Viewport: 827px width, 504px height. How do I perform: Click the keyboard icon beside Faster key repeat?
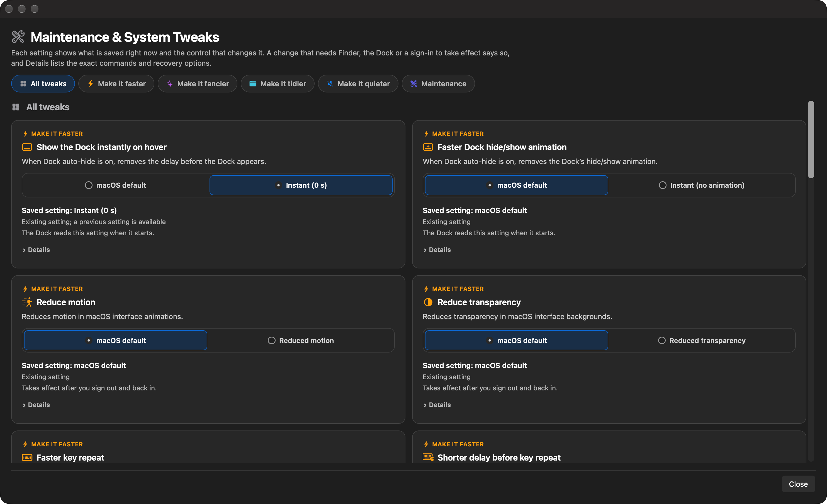pyautogui.click(x=27, y=457)
